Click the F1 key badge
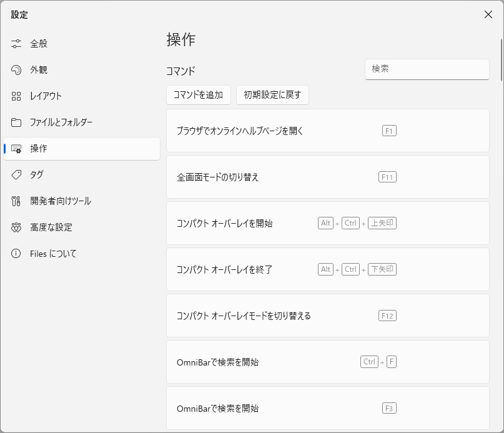Image resolution: width=504 pixels, height=433 pixels. 389,131
